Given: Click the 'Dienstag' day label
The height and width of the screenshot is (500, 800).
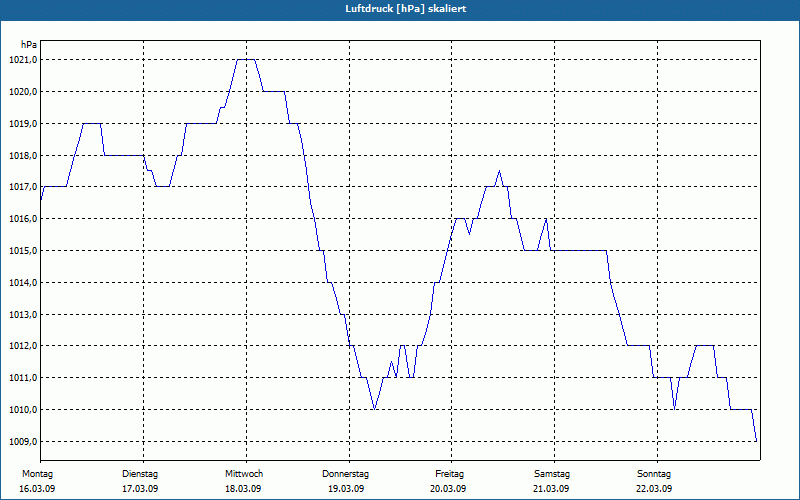Looking at the screenshot, I should click(140, 474).
